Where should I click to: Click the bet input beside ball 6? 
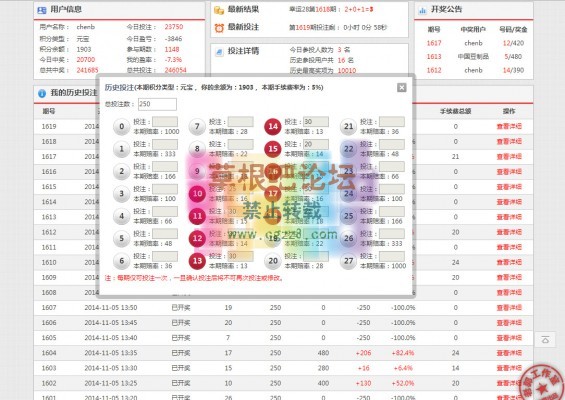[165, 256]
